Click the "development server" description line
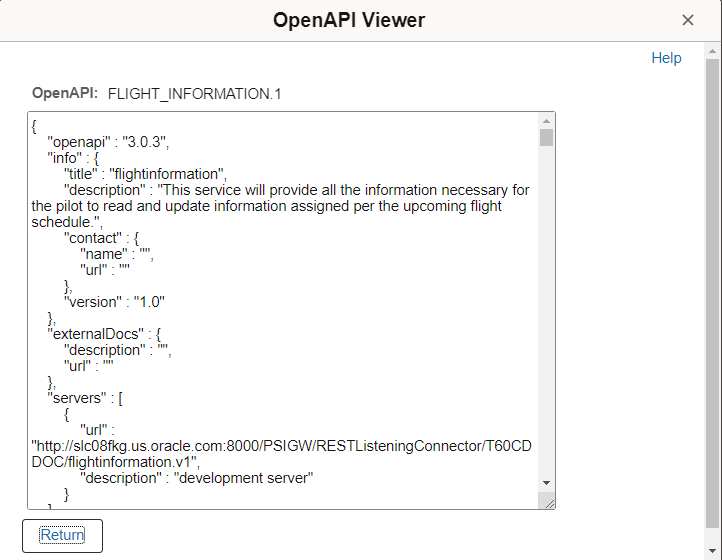722x560 pixels. click(x=197, y=478)
